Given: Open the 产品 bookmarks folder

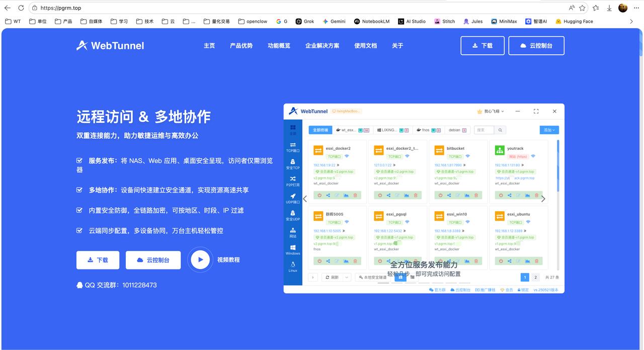Looking at the screenshot, I should (x=63, y=21).
